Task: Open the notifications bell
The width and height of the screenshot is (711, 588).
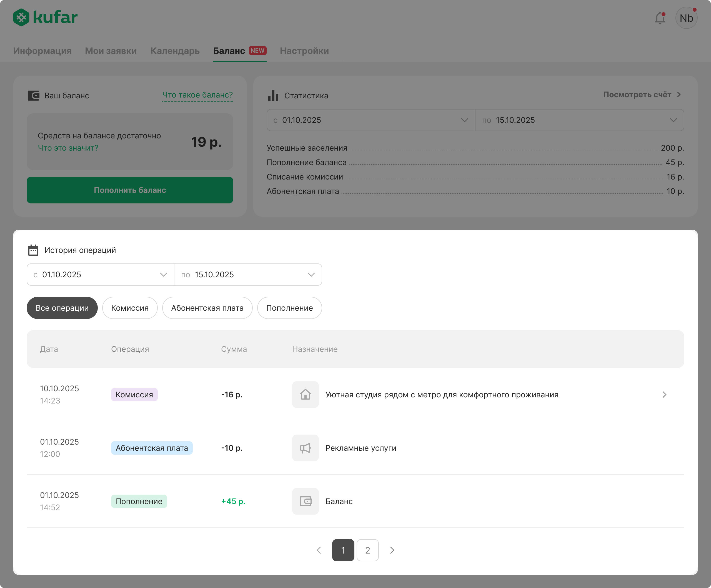Action: click(x=660, y=18)
